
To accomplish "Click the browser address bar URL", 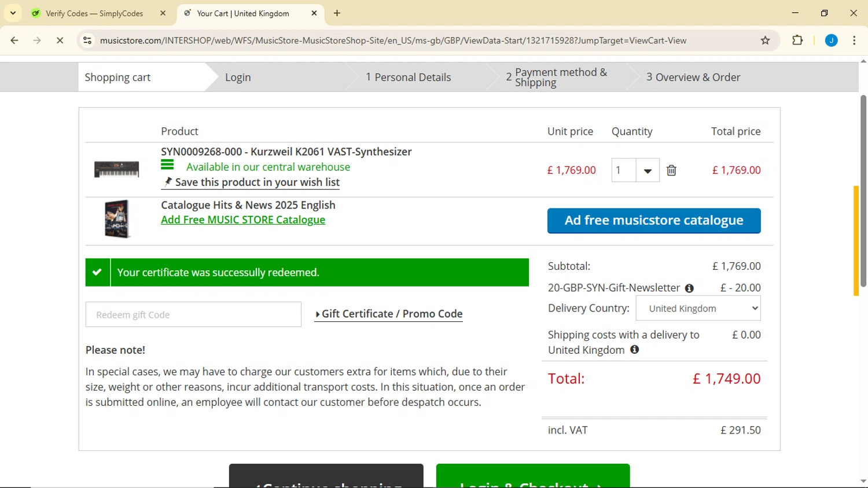I will click(x=393, y=41).
